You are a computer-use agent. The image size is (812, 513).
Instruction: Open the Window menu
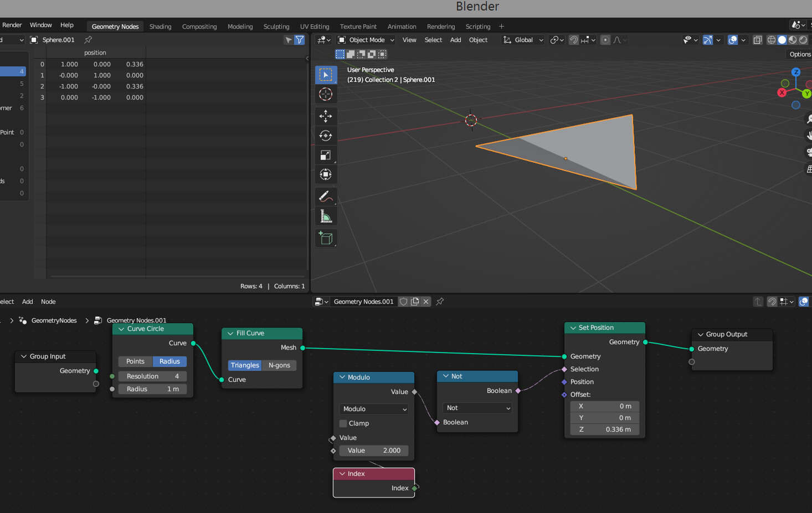pos(41,25)
